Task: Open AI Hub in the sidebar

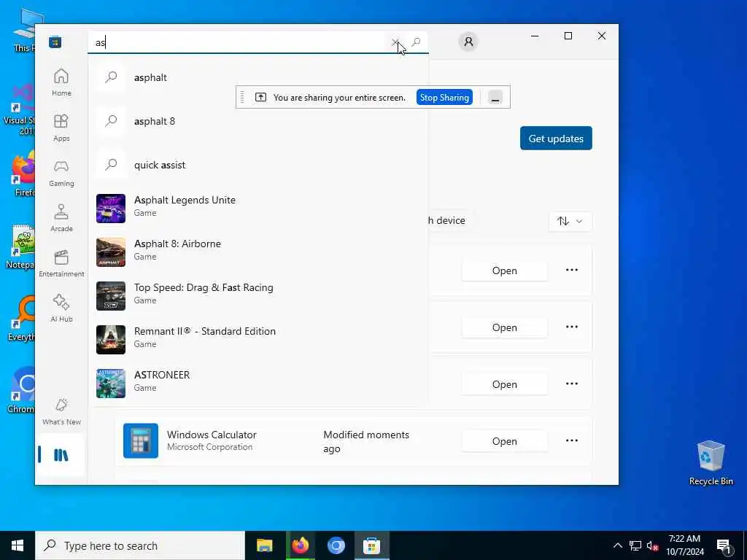Action: (x=61, y=308)
